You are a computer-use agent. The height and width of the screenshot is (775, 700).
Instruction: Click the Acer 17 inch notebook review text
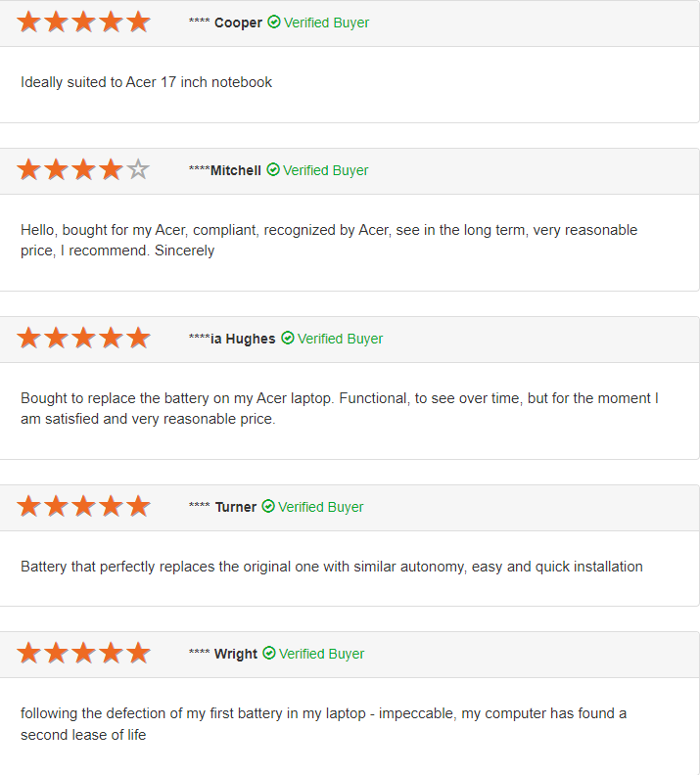click(147, 82)
